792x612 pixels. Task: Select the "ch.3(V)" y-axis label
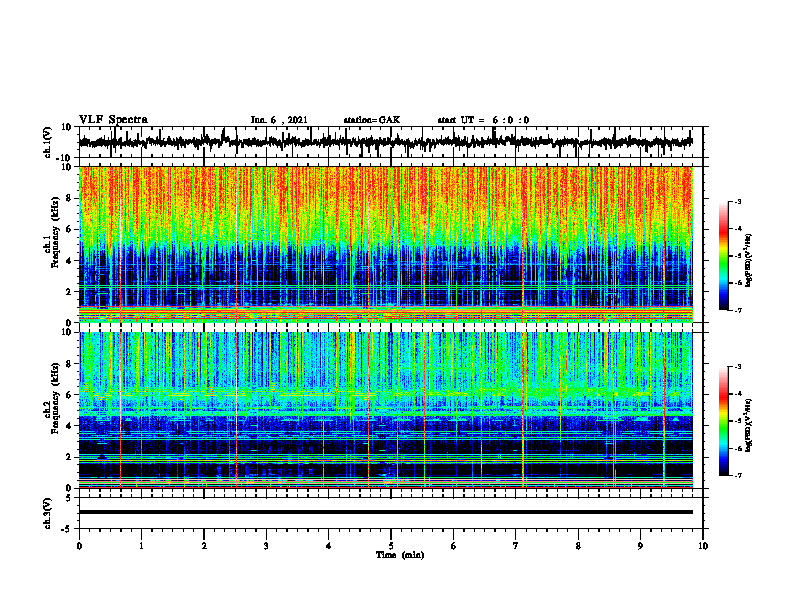click(48, 513)
